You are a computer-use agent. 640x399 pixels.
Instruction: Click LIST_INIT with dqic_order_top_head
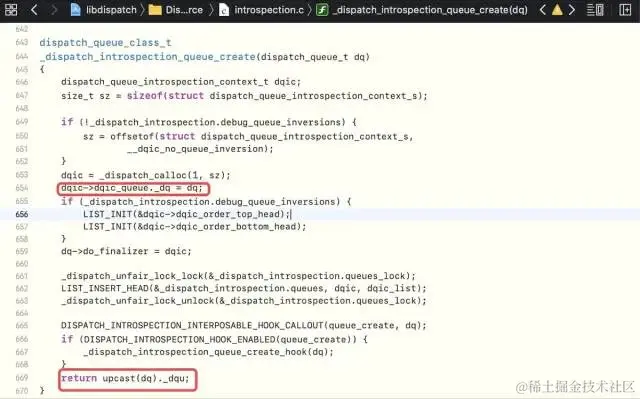(187, 214)
